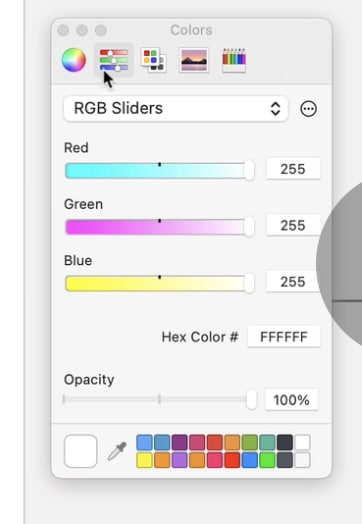Select the bright green saved swatch

(x=267, y=460)
